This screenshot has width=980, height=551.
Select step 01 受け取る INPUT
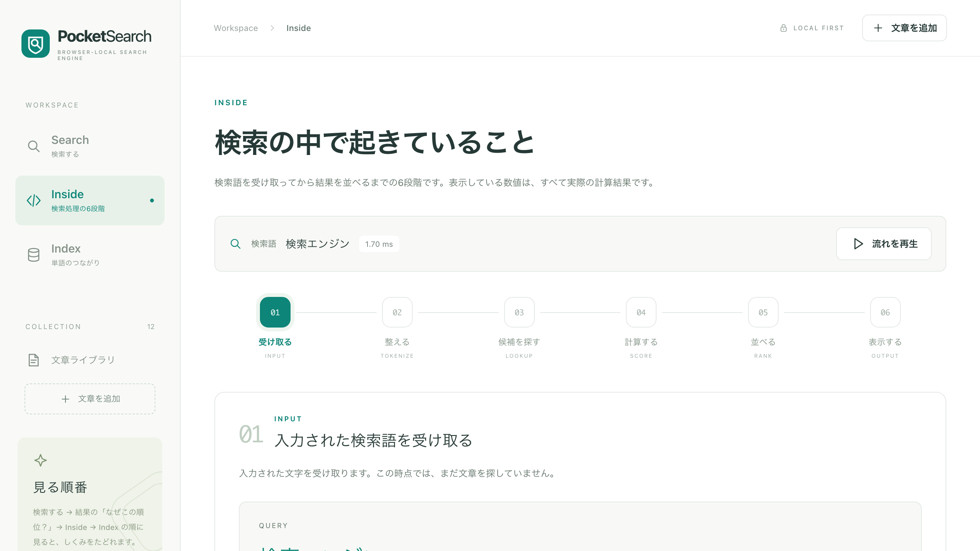click(275, 328)
